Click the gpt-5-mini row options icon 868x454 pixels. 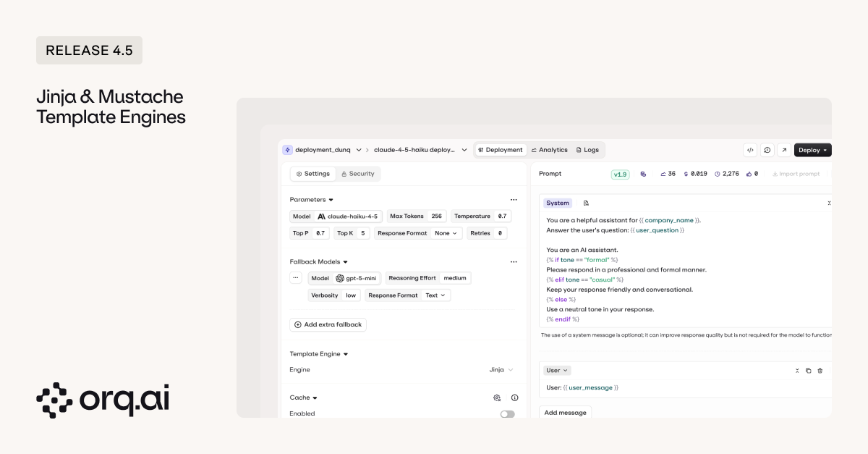pos(296,277)
